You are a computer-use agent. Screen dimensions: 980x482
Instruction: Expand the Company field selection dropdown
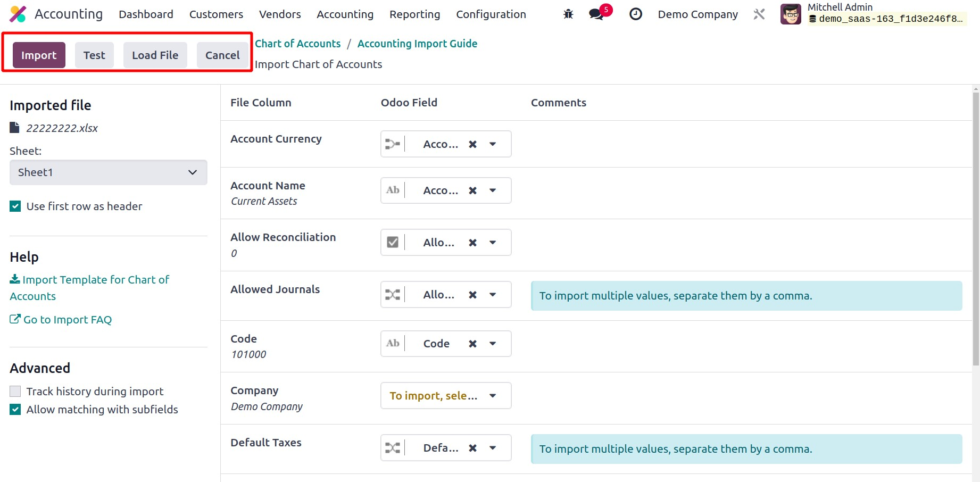[493, 396]
